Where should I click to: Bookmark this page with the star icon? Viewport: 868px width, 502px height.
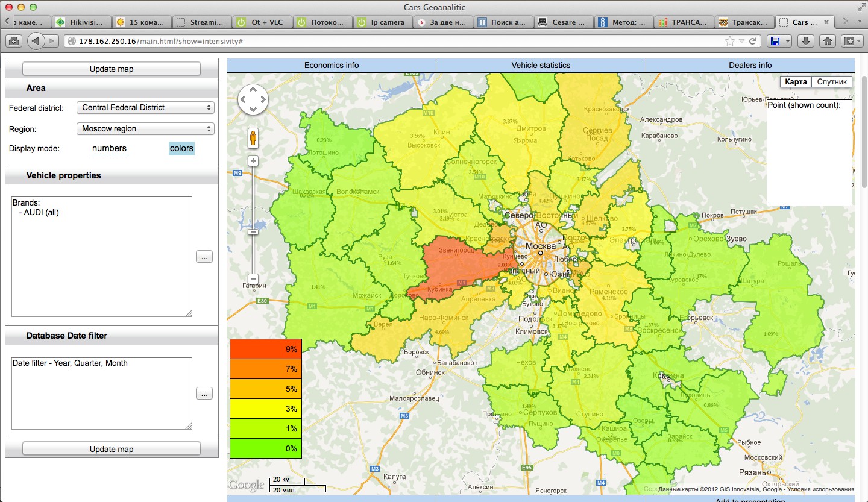(x=730, y=41)
